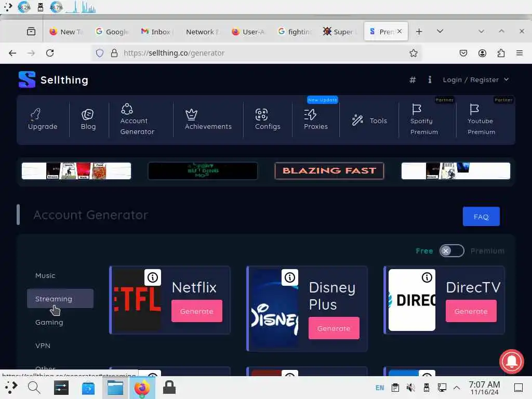Open the Tools wand menu item

pyautogui.click(x=369, y=121)
